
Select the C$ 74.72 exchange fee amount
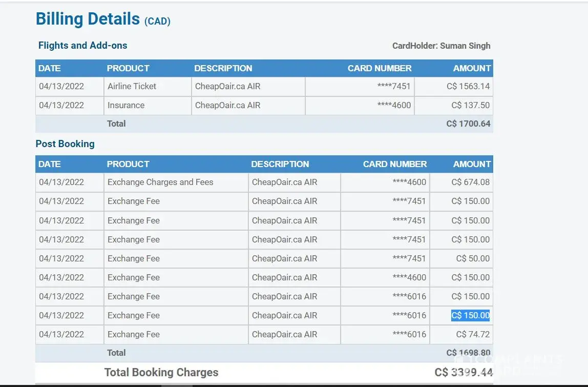click(473, 334)
